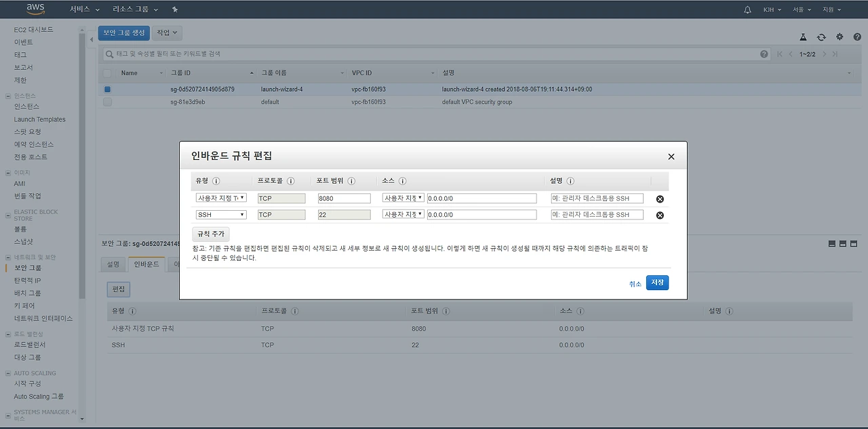Click 보안 그룹 생성 button

pos(123,33)
